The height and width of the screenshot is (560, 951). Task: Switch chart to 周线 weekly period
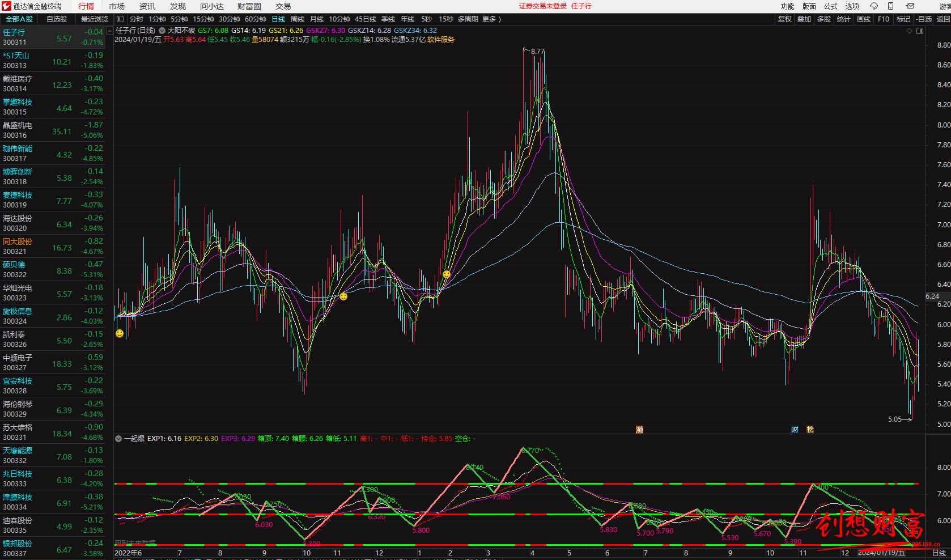click(x=298, y=19)
